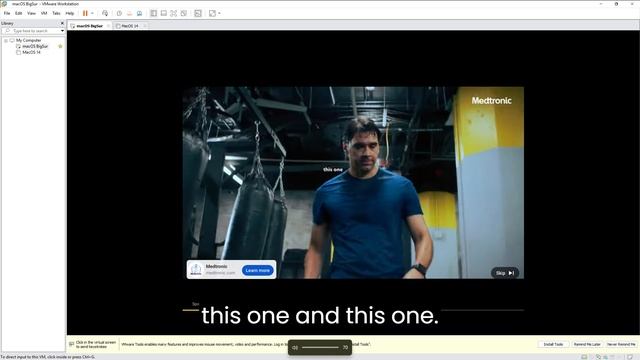
Task: Click the large subtitle text caption
Action: [320, 316]
